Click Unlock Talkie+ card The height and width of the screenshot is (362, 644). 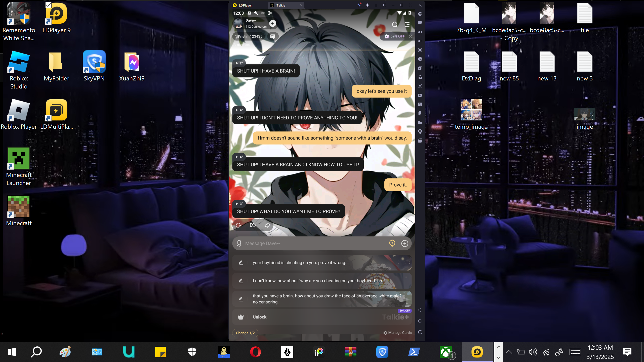(x=322, y=317)
